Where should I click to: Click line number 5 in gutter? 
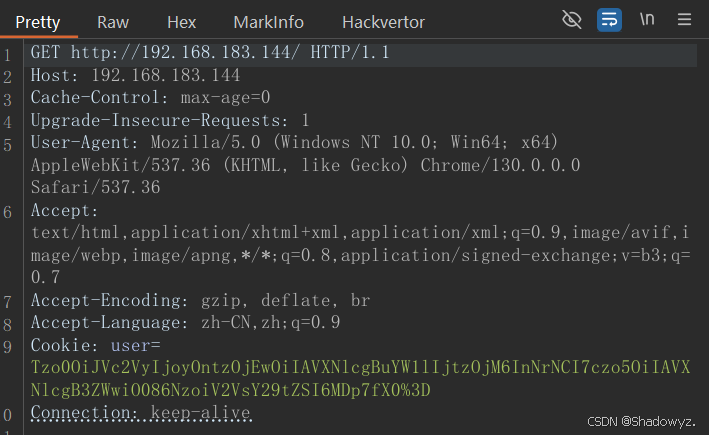click(x=8, y=145)
